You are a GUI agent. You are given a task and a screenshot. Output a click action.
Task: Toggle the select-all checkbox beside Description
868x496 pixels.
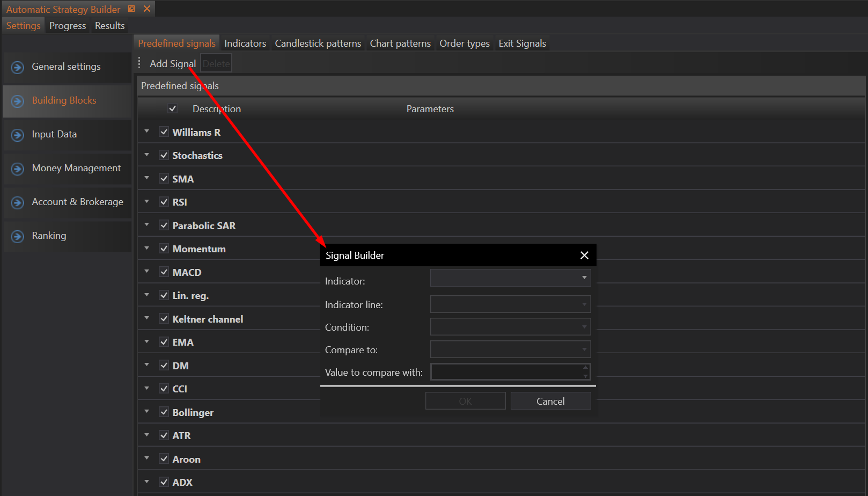173,108
